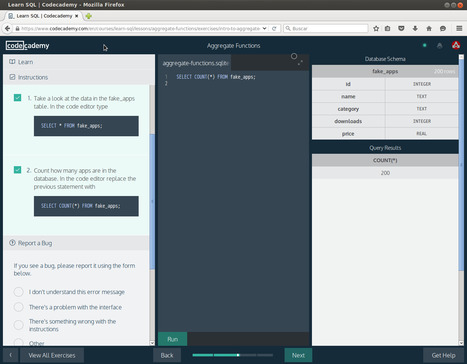Click the "SELECT * FROM fake_apps;" code sample
The image size is (467, 364).
coord(86,126)
